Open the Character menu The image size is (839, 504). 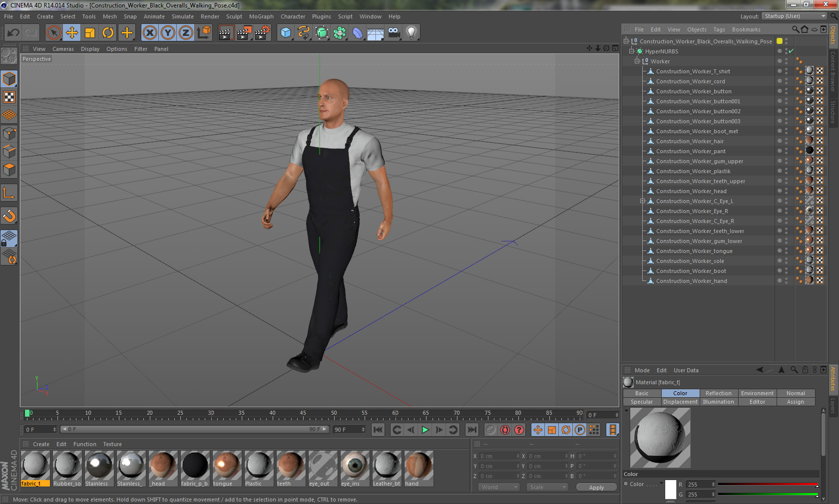tap(293, 16)
